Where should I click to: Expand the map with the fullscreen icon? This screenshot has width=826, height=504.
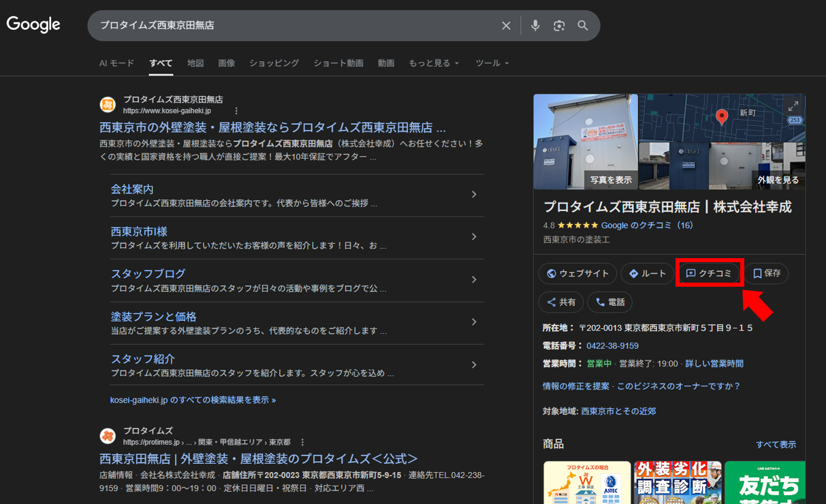tap(793, 106)
